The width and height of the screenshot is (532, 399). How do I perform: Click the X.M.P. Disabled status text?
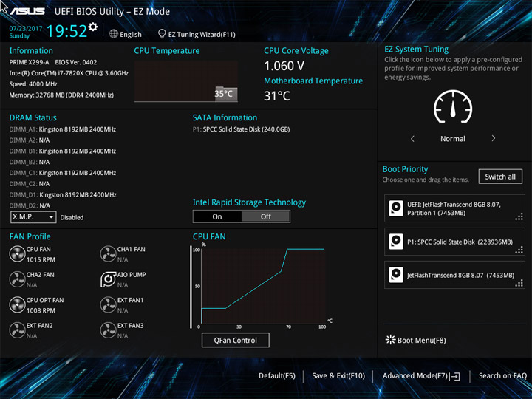72,217
